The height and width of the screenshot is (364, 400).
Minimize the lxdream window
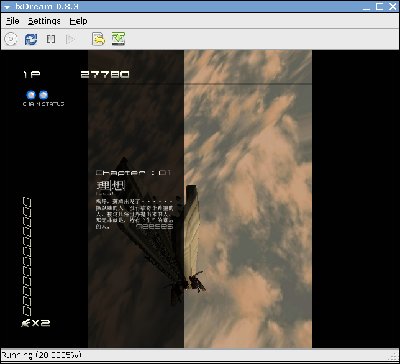tap(366, 7)
